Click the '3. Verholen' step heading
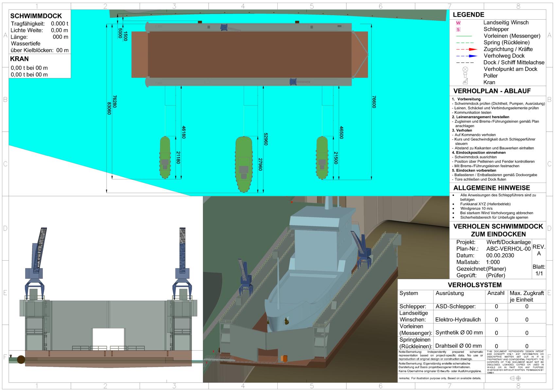The image size is (555, 392). [462, 130]
